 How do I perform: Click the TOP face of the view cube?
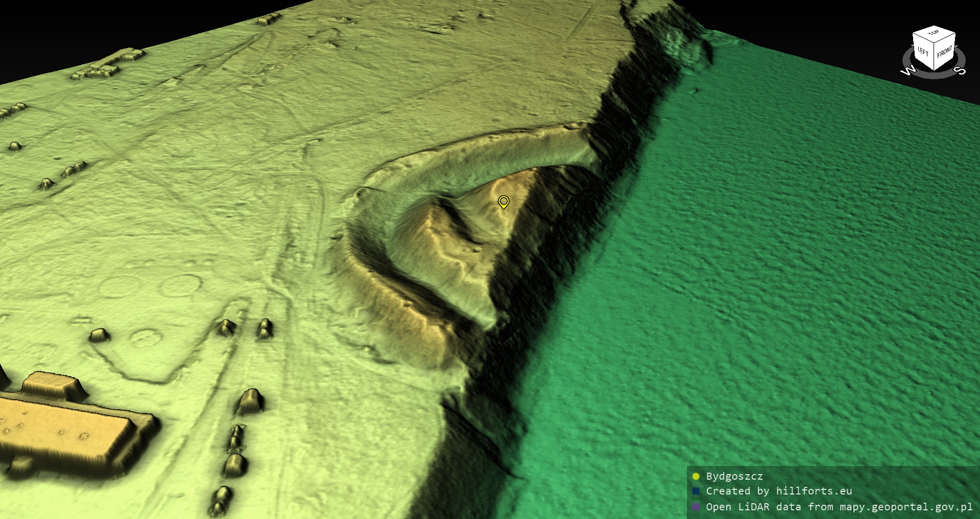[x=934, y=34]
